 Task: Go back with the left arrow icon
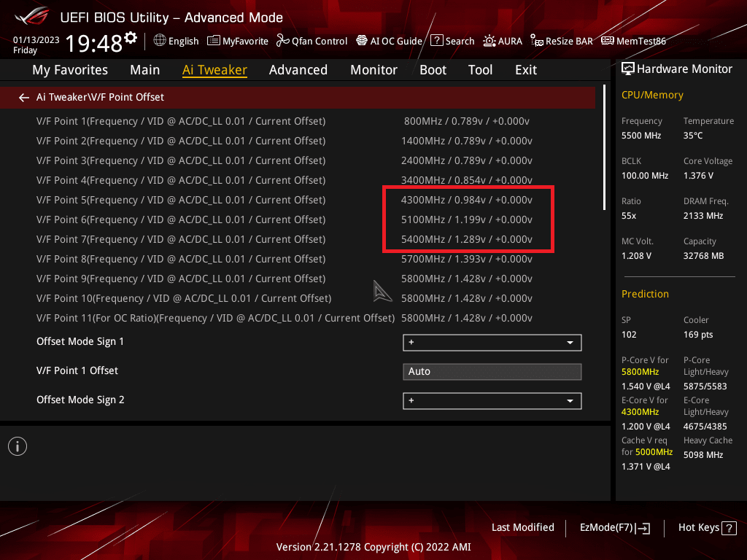click(24, 98)
